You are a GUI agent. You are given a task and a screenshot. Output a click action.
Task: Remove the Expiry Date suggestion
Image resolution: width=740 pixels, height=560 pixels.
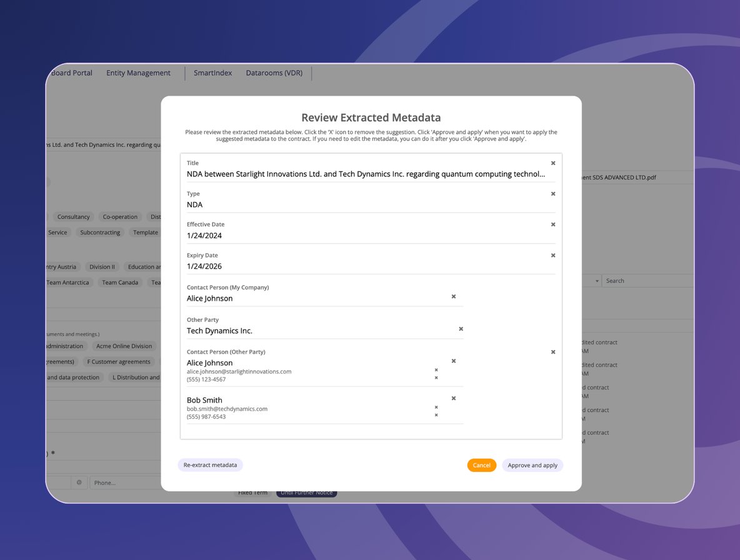click(x=553, y=255)
